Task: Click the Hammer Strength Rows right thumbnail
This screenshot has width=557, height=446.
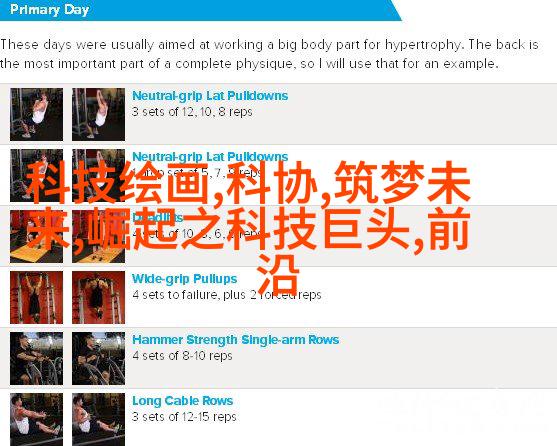Action: 98,359
